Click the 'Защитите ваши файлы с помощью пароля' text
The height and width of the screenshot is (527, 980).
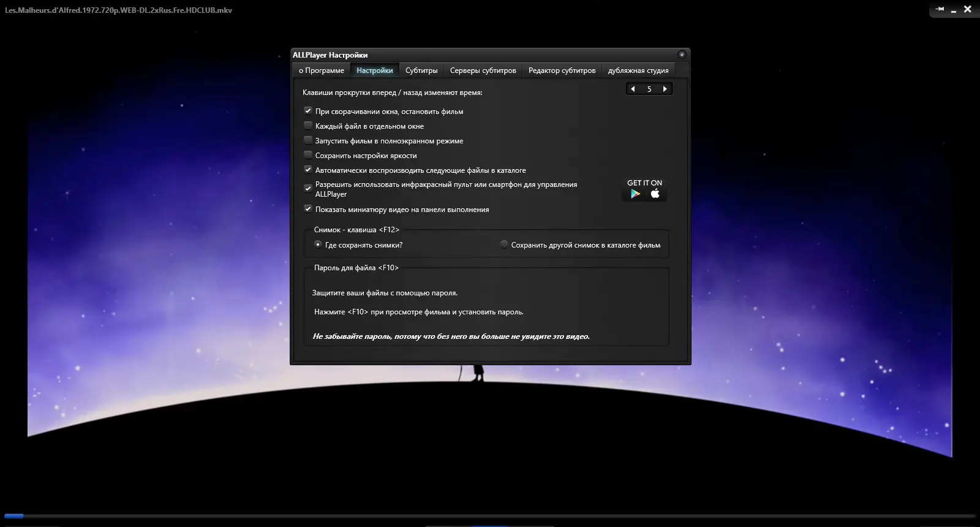click(385, 293)
